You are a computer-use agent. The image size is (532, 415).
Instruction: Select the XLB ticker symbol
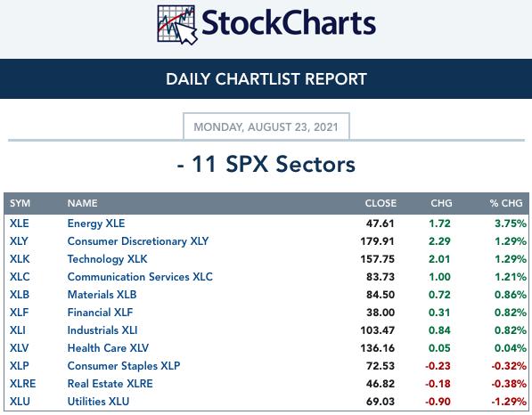(x=20, y=295)
